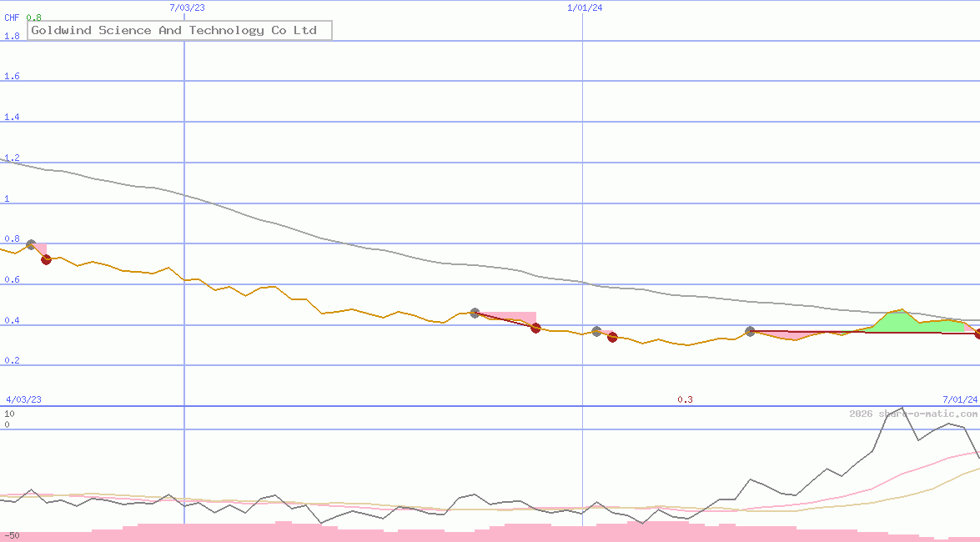Select the gray marker just after the 1/01/24 gridline
Image resolution: width=980 pixels, height=542 pixels.
tap(596, 330)
